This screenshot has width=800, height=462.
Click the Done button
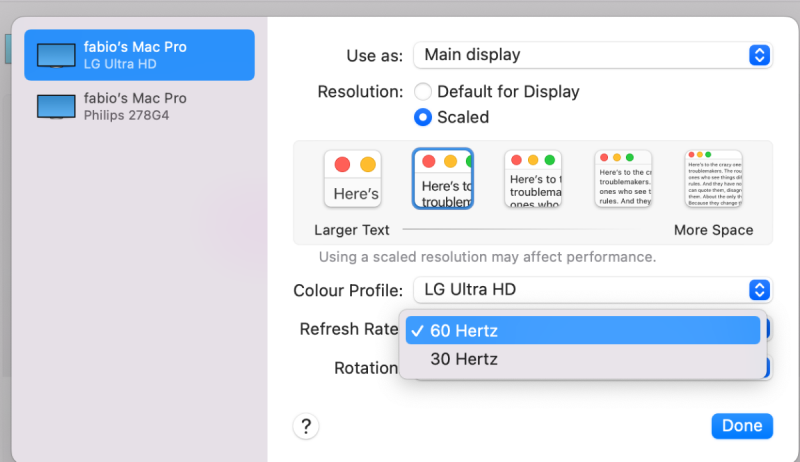tap(742, 426)
